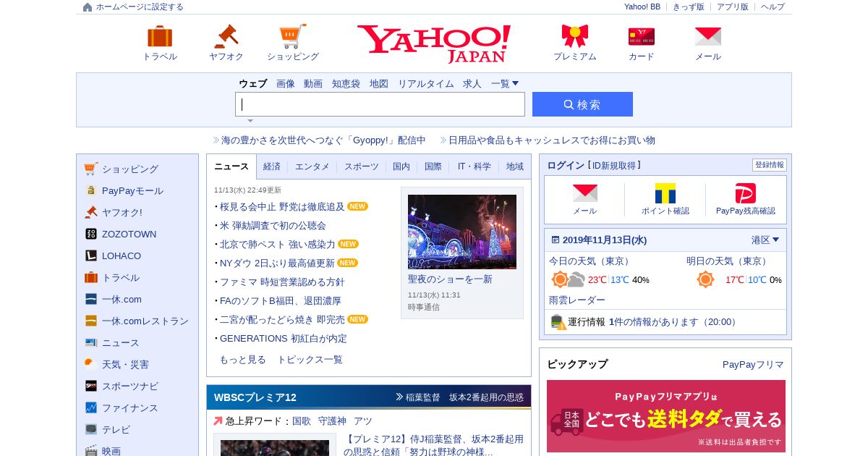
Task: Open ショッピング in the left sidebar
Action: pos(129,169)
